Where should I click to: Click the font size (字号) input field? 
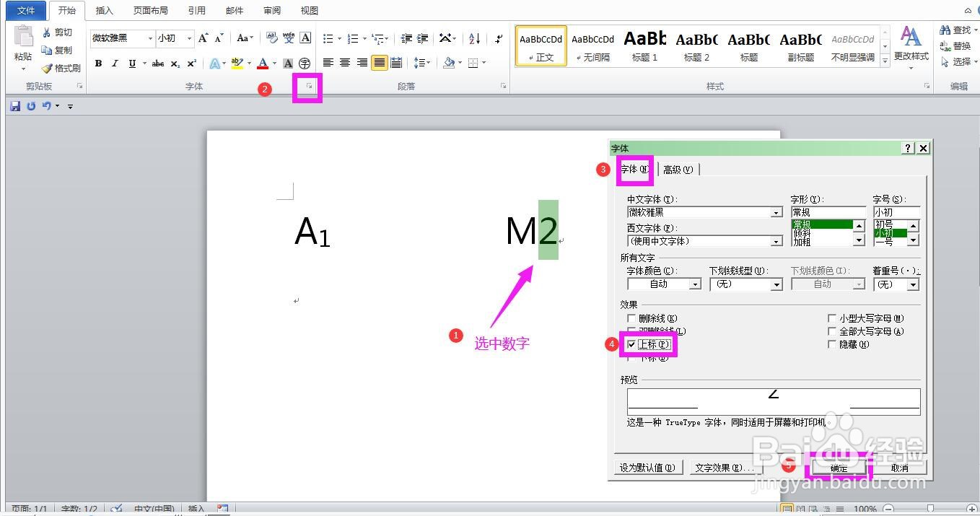pos(896,212)
